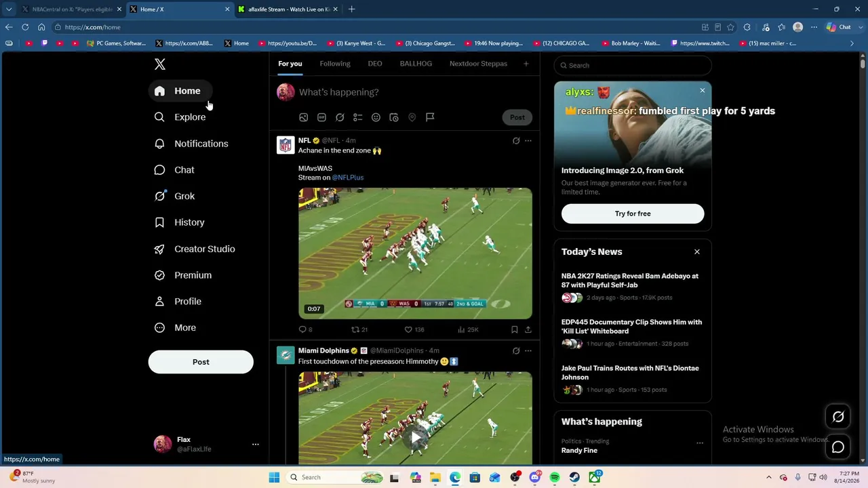Ask Grok about the Miami Dolphins post
The height and width of the screenshot is (488, 868).
pyautogui.click(x=516, y=351)
